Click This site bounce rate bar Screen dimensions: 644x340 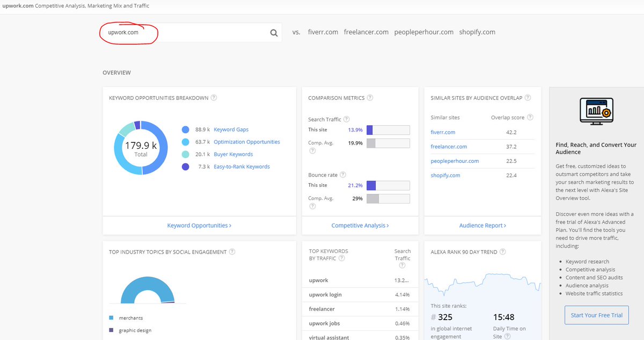click(x=388, y=185)
